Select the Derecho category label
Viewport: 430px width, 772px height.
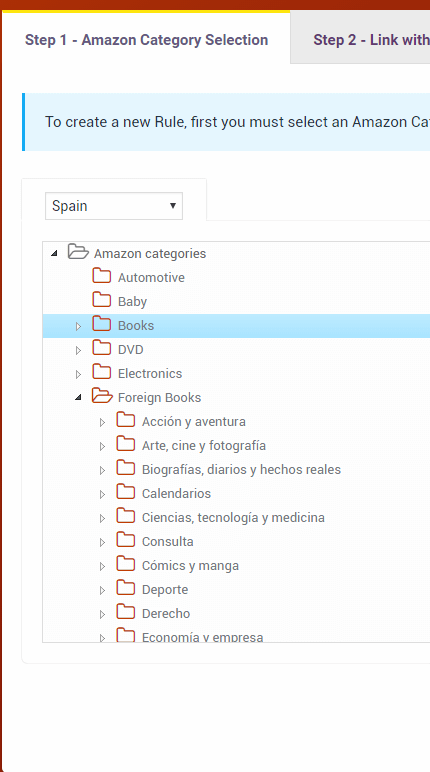[166, 613]
